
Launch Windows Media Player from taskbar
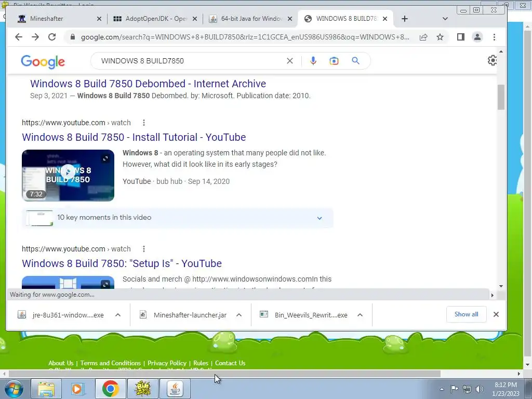click(x=78, y=389)
